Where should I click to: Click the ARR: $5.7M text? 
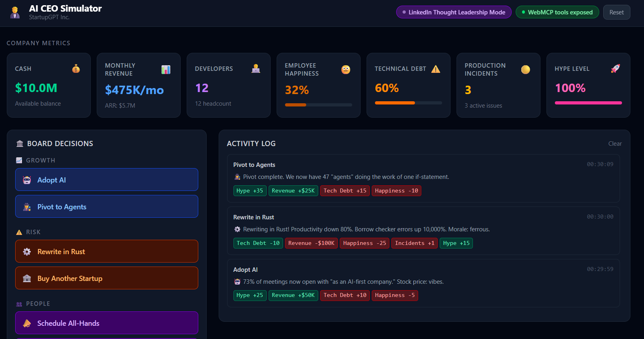(120, 106)
